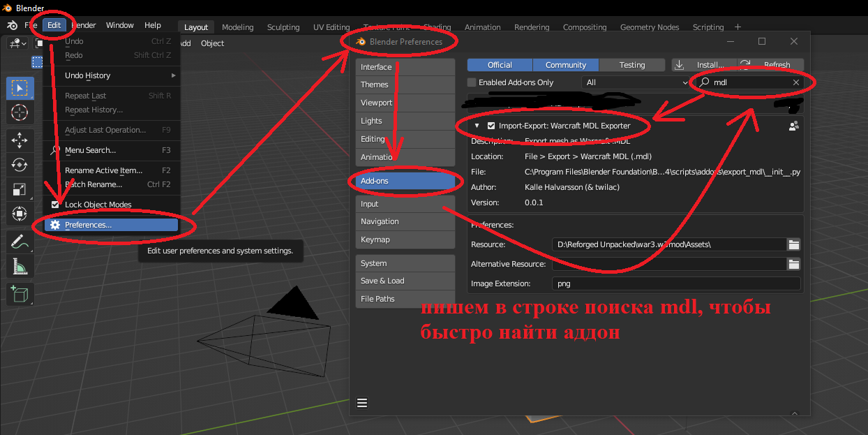Viewport: 868px width, 435px height.
Task: Open the Help menu
Action: point(153,25)
